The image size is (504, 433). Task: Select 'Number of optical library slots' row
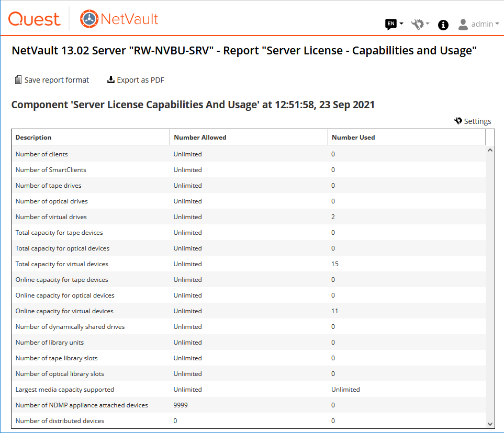pos(249,374)
